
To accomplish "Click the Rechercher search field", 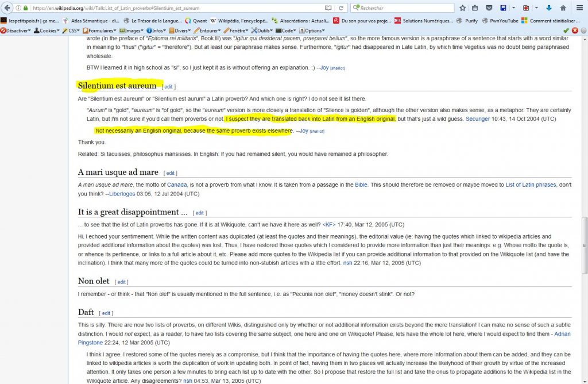I will coord(402,8).
